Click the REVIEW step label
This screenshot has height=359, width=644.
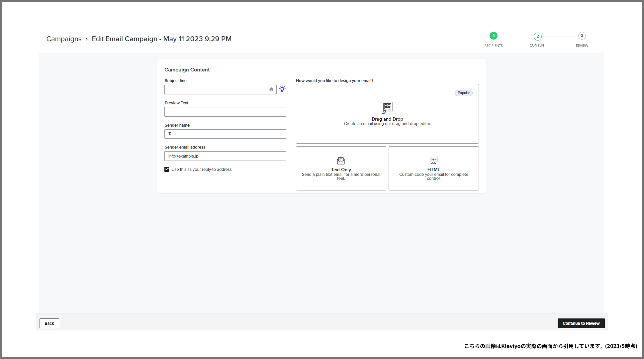tap(582, 46)
